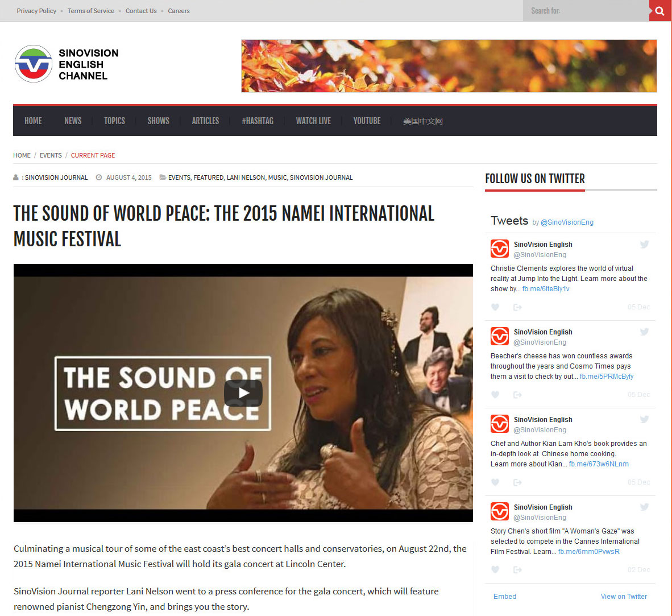Open the Terms of Service link
Screen dimensions: 672x616
click(x=91, y=11)
